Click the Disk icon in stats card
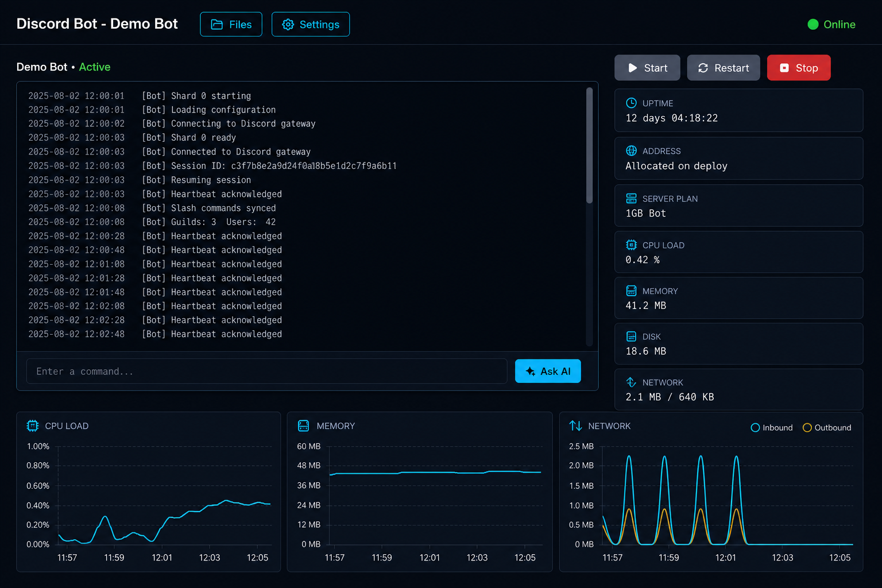Viewport: 882px width, 588px height. click(631, 336)
